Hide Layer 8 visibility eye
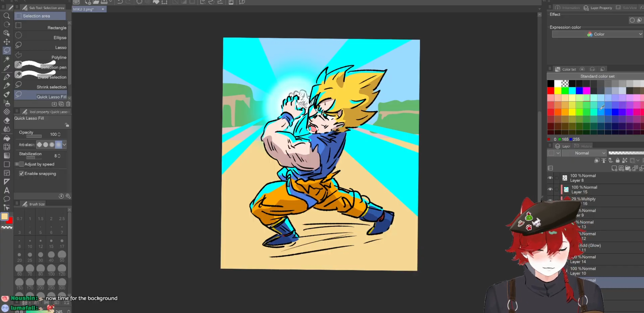 550,178
